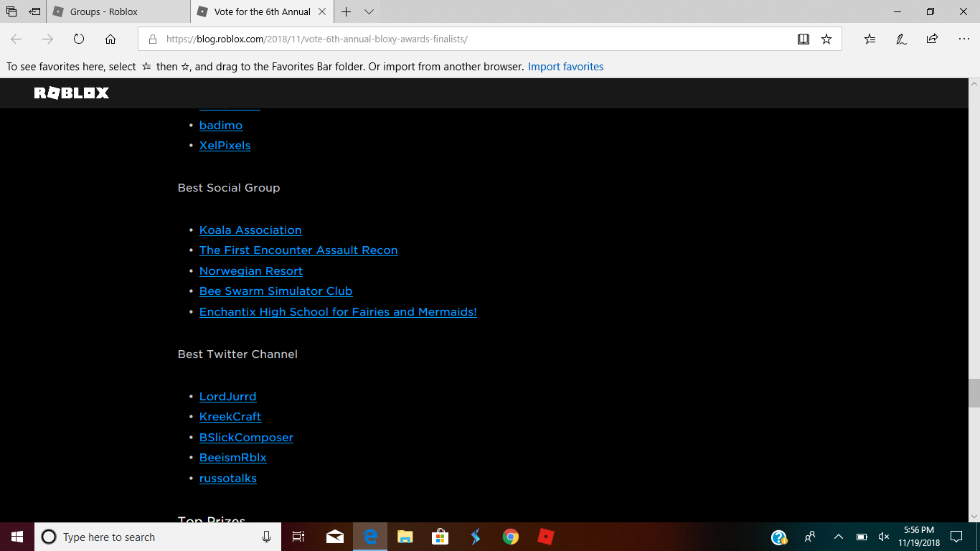Screen dimensions: 980x551
Task: Open Task View
Action: pos(298,537)
